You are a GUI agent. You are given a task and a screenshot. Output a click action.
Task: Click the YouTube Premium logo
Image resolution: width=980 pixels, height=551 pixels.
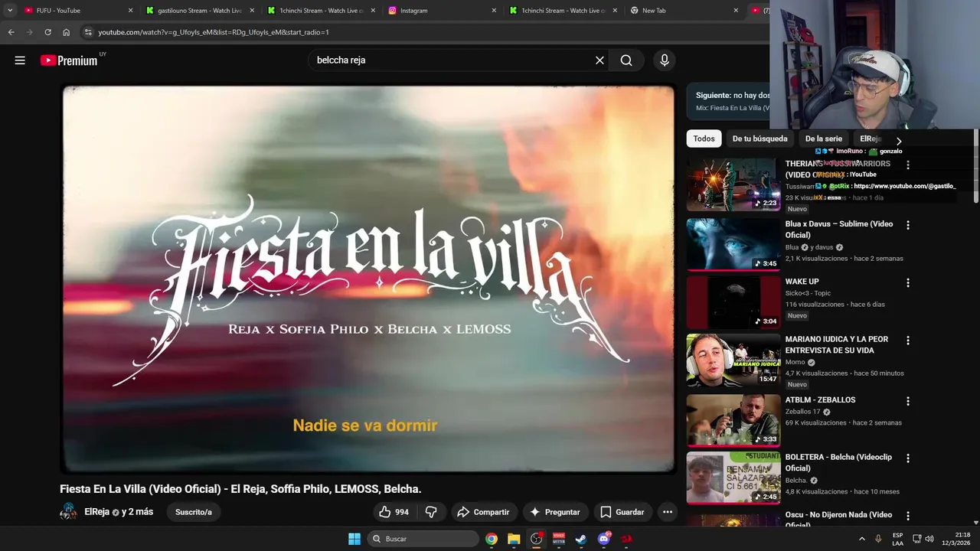(69, 60)
